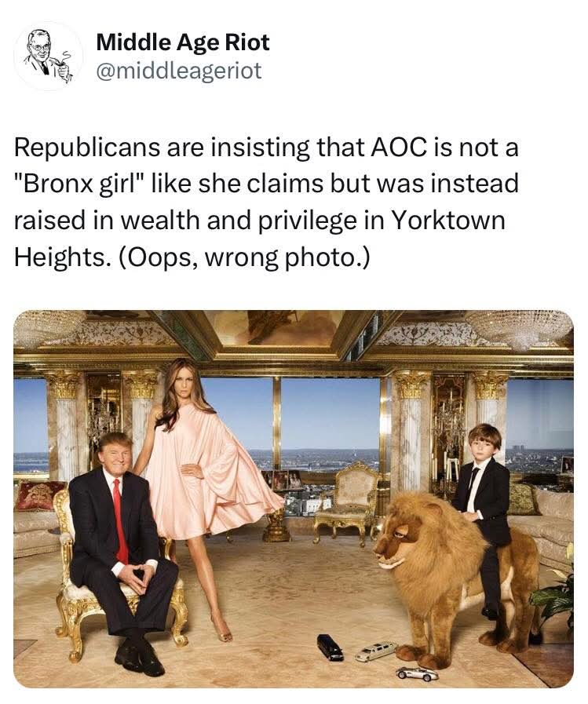
Task: Open the @middleageriot handle link
Action: (x=179, y=71)
